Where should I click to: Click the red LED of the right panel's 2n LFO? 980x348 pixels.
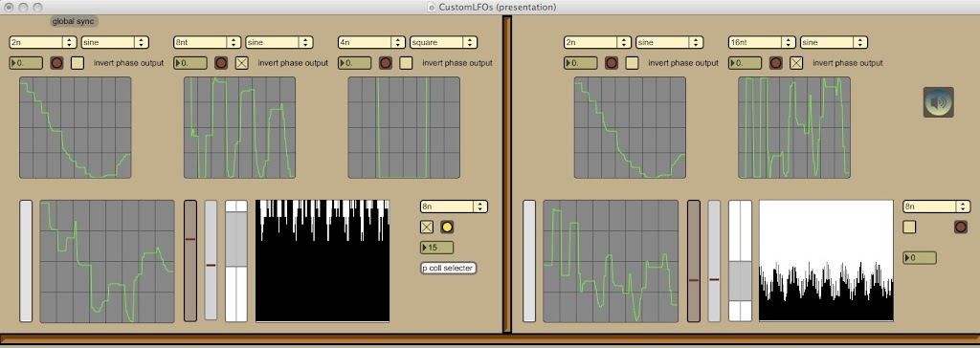click(611, 63)
